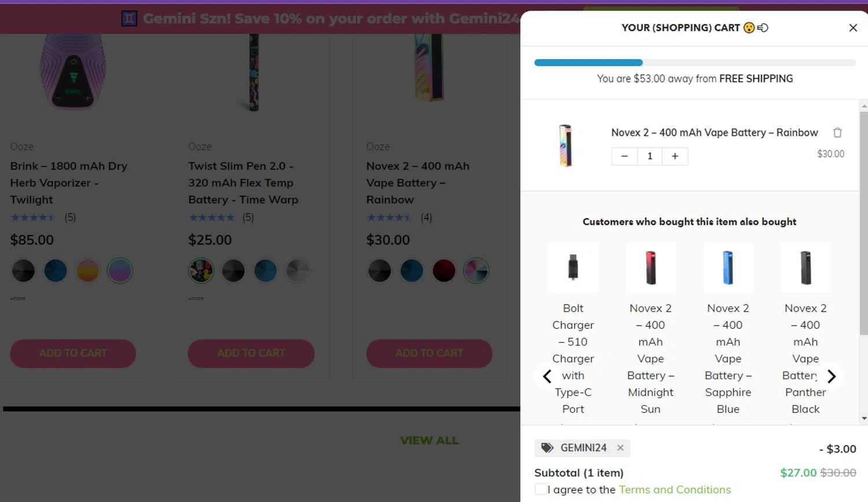Agree to the Terms and Conditions checkbox
Screen dimensions: 868x502
(540, 489)
